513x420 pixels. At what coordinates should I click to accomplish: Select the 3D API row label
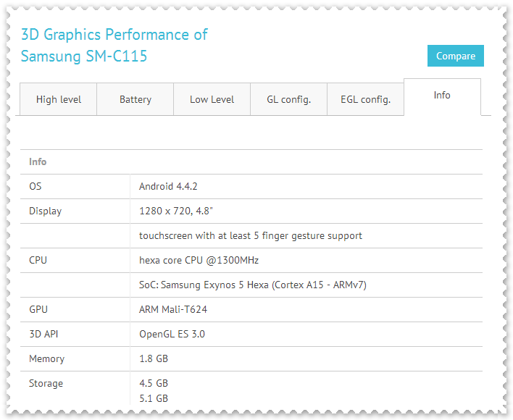pos(43,334)
